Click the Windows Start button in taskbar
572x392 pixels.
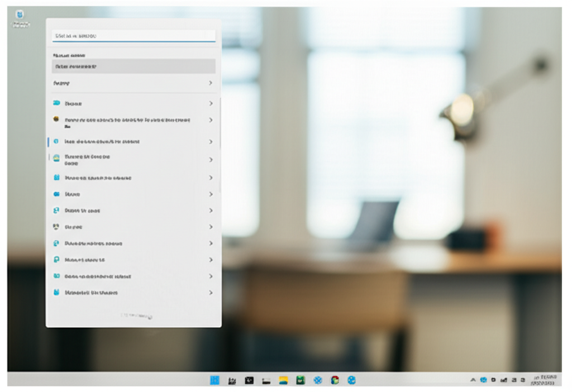(x=214, y=380)
